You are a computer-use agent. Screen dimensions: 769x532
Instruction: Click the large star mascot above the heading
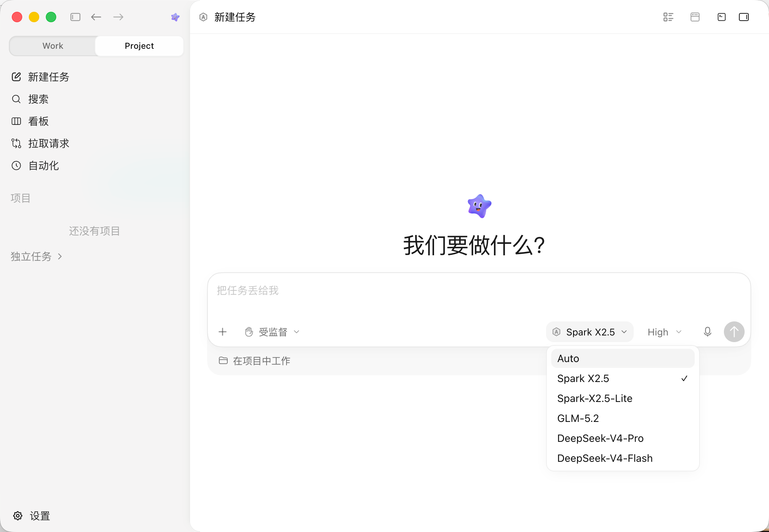coord(480,206)
